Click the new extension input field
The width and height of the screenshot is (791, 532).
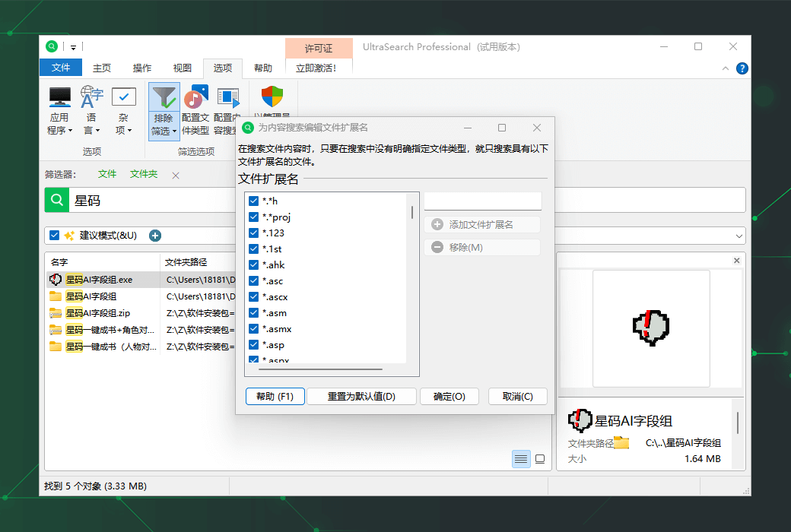pyautogui.click(x=483, y=201)
